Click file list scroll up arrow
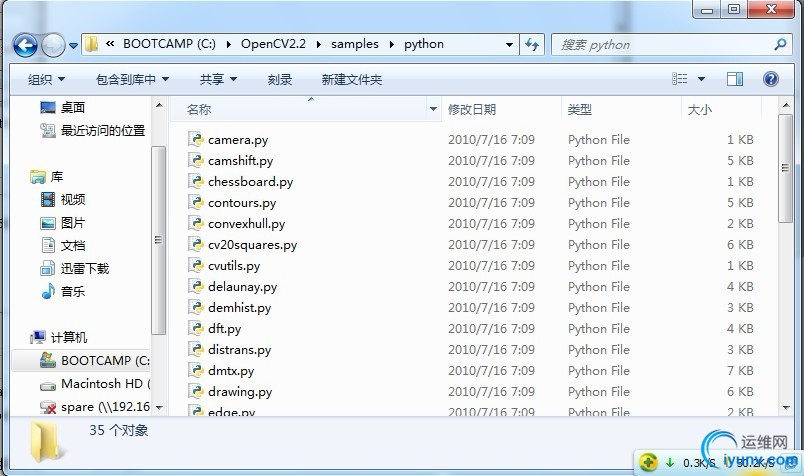The image size is (804, 476). tap(786, 106)
